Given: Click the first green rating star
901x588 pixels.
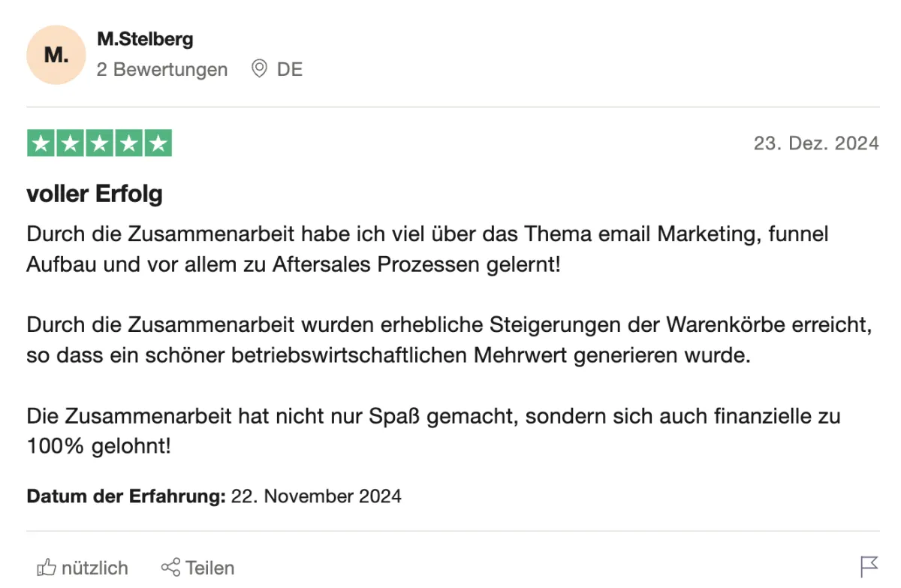Looking at the screenshot, I should coord(42,143).
